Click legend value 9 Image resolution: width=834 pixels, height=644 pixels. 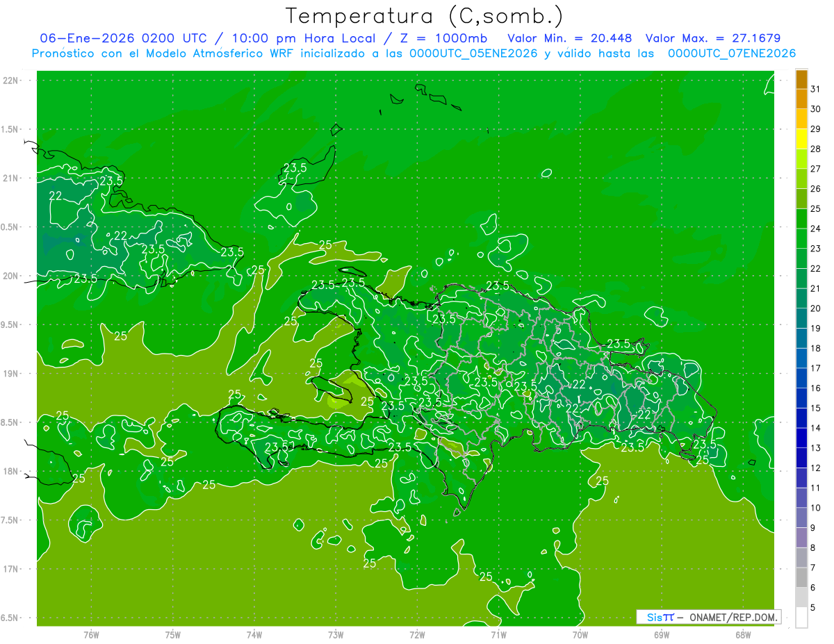pyautogui.click(x=813, y=528)
